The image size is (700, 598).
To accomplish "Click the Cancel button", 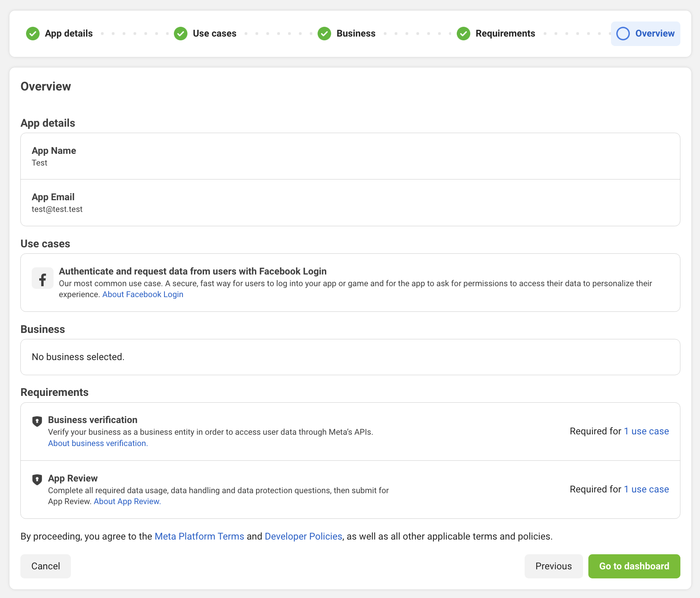I will (x=46, y=566).
